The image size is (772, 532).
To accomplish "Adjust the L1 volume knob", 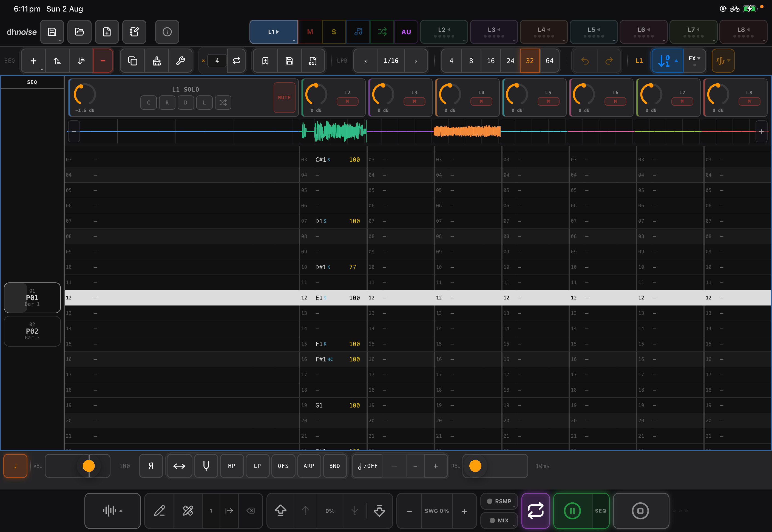I will point(85,95).
